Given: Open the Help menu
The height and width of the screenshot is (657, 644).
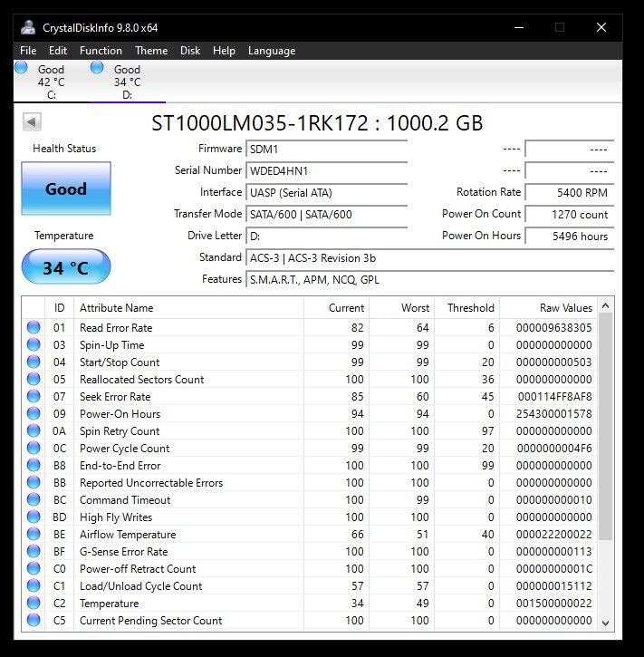Looking at the screenshot, I should coord(224,51).
